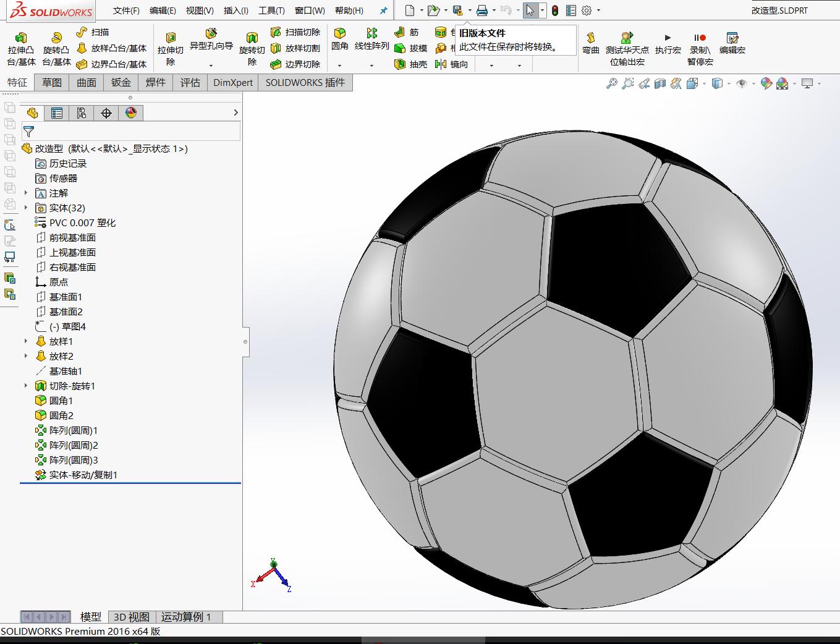Expand the 放样1 feature node
The image size is (840, 644).
[25, 341]
